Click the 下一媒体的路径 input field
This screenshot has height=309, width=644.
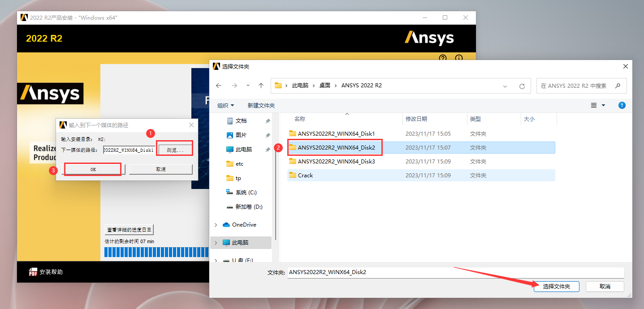(129, 150)
